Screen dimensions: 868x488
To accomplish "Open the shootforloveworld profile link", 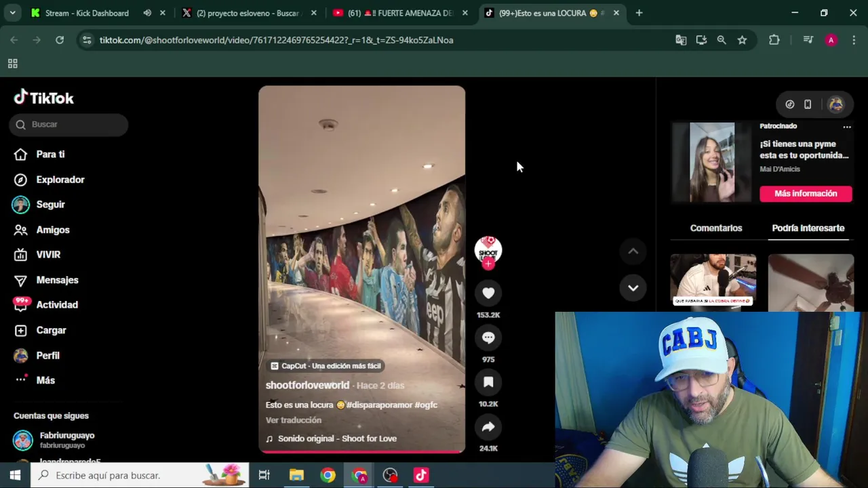I will click(307, 385).
